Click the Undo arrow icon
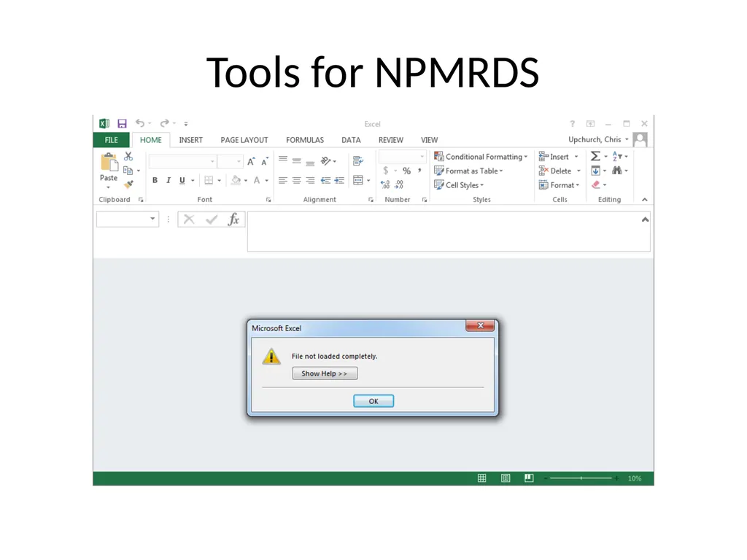 [x=140, y=123]
